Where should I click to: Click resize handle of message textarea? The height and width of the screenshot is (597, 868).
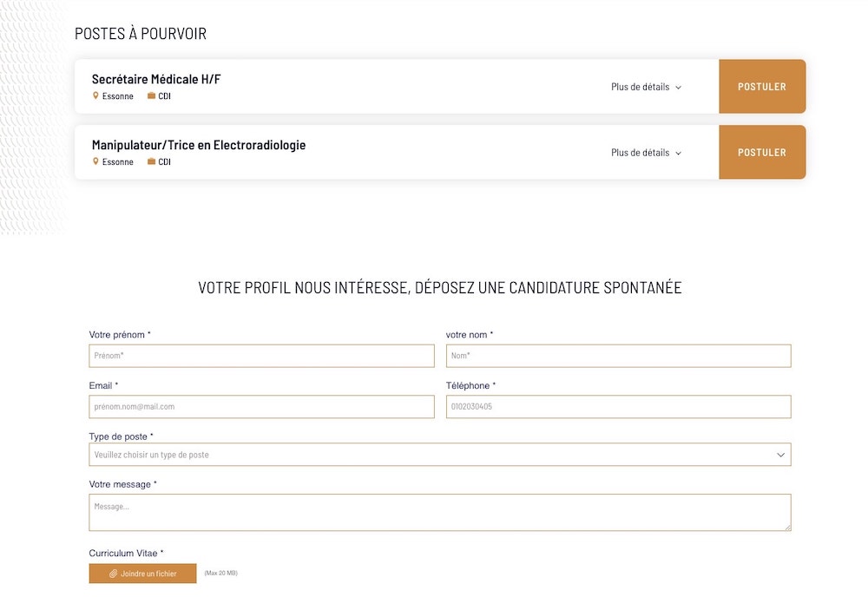[x=787, y=527]
